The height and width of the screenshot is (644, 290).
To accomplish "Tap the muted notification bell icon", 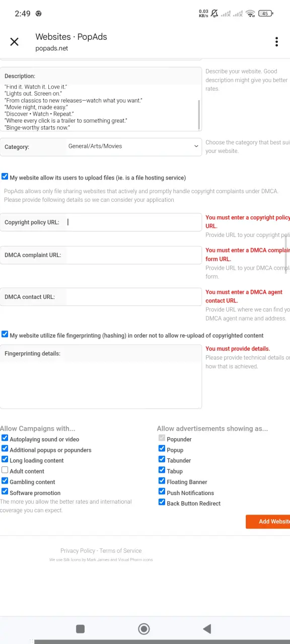I will point(215,14).
